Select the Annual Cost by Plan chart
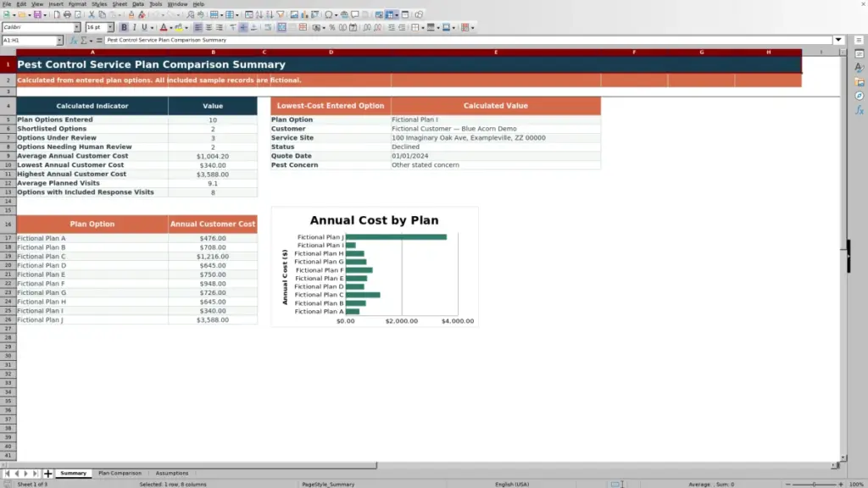The height and width of the screenshot is (488, 868). (375, 267)
